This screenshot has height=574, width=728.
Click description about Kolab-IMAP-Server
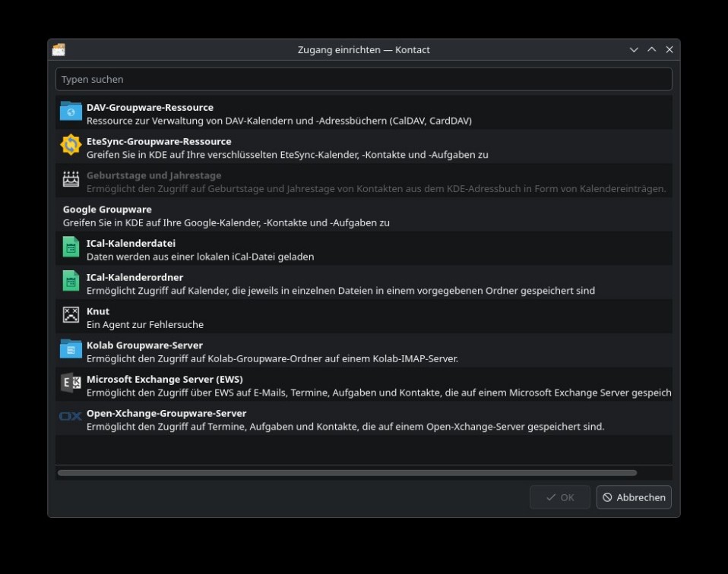tap(272, 358)
